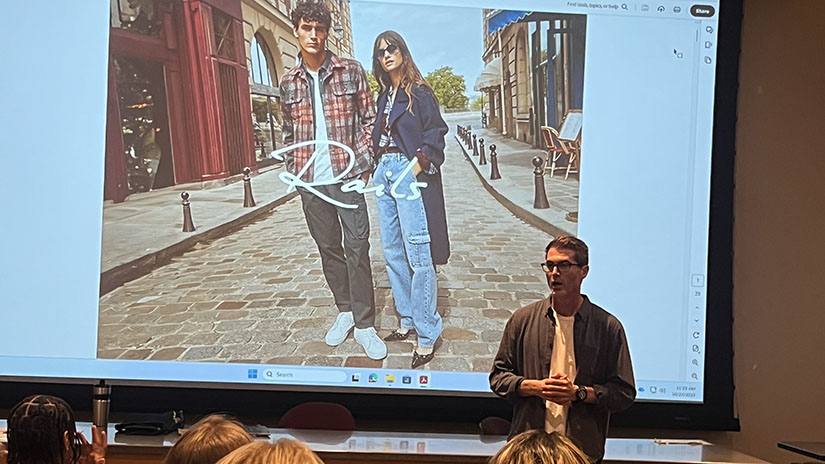The width and height of the screenshot is (825, 464).
Task: Rotate the page clockwise
Action: click(x=696, y=335)
